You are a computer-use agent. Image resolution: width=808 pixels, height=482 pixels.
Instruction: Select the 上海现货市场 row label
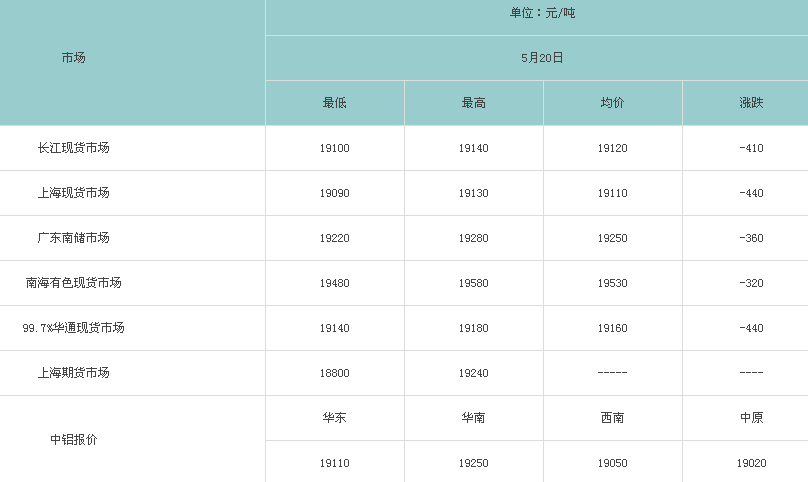pyautogui.click(x=74, y=193)
